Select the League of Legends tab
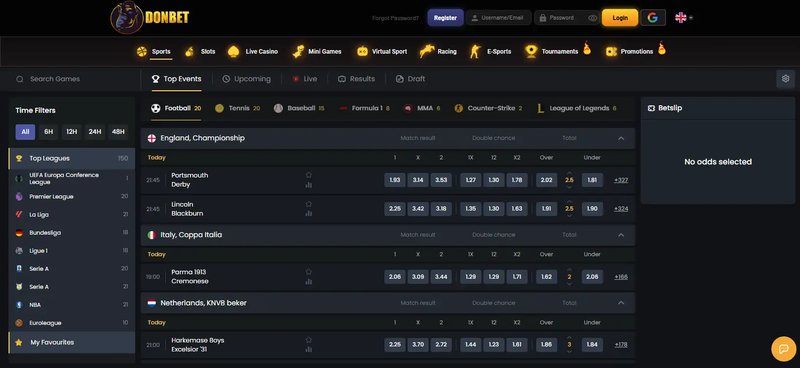Viewport: 800px width, 368px height. point(577,108)
